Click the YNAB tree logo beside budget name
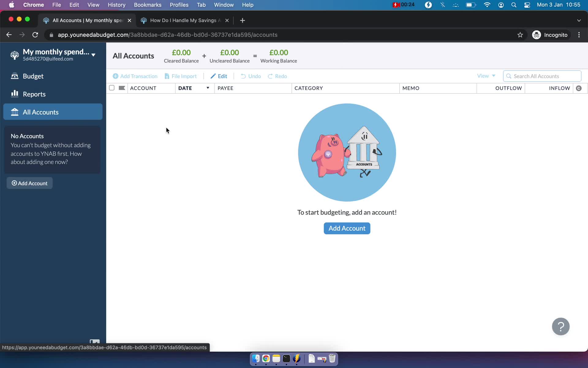The width and height of the screenshot is (588, 368). coord(14,55)
